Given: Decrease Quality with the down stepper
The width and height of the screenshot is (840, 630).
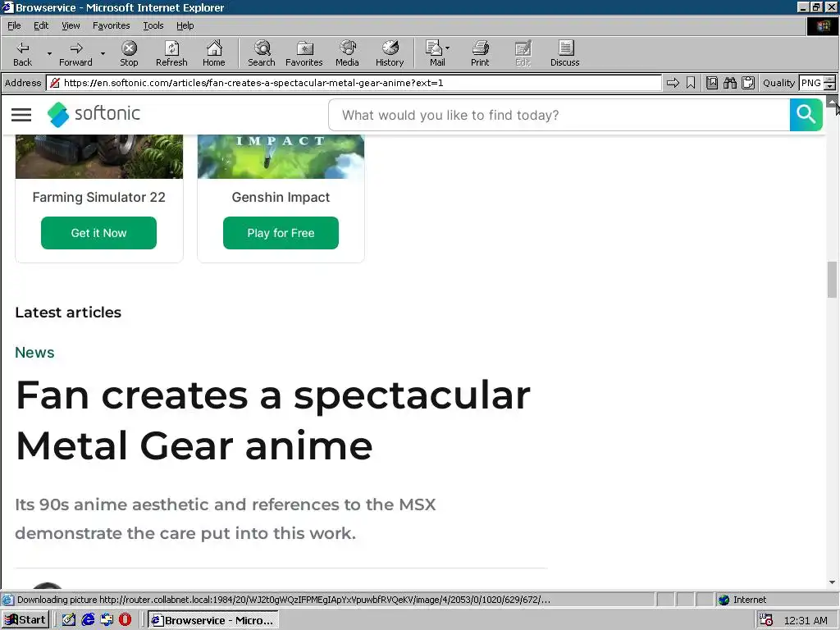Looking at the screenshot, I should point(830,86).
